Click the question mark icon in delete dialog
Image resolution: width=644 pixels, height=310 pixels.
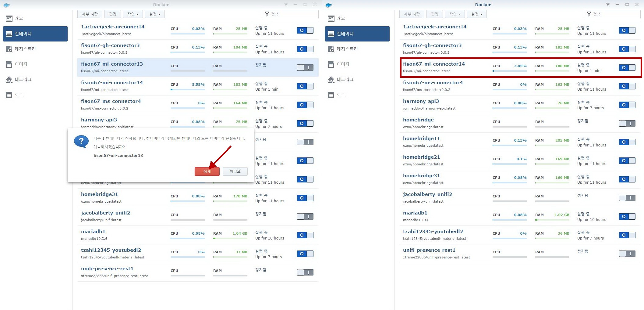pyautogui.click(x=81, y=142)
